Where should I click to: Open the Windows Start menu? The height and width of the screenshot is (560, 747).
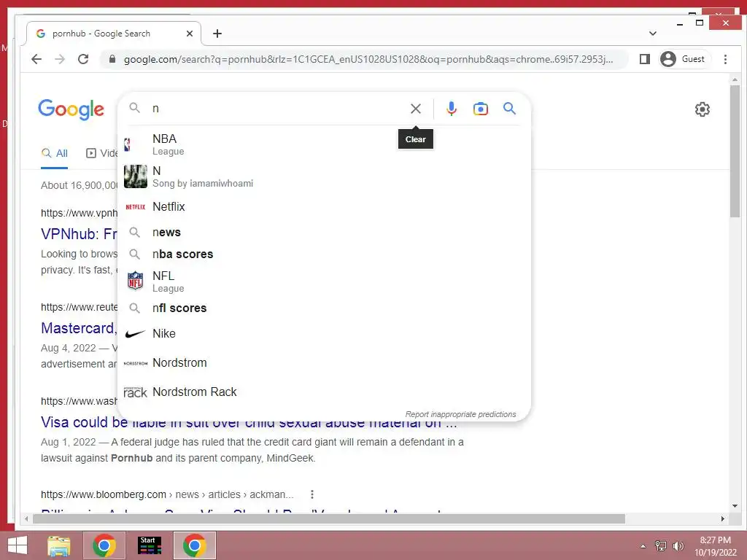(18, 545)
